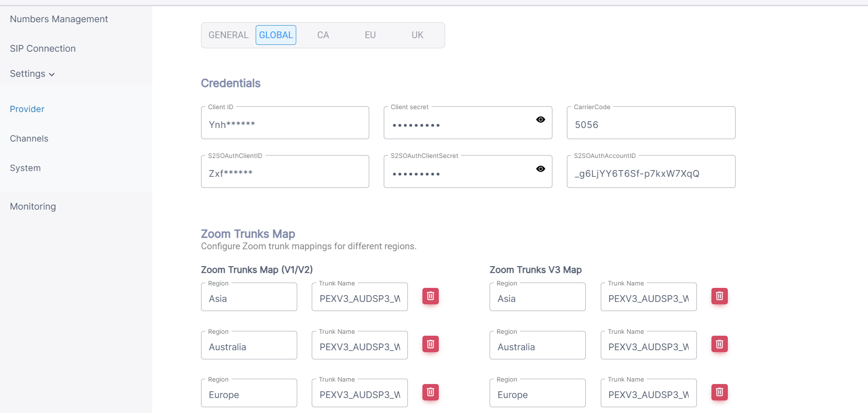Open the UK tab

(x=417, y=35)
